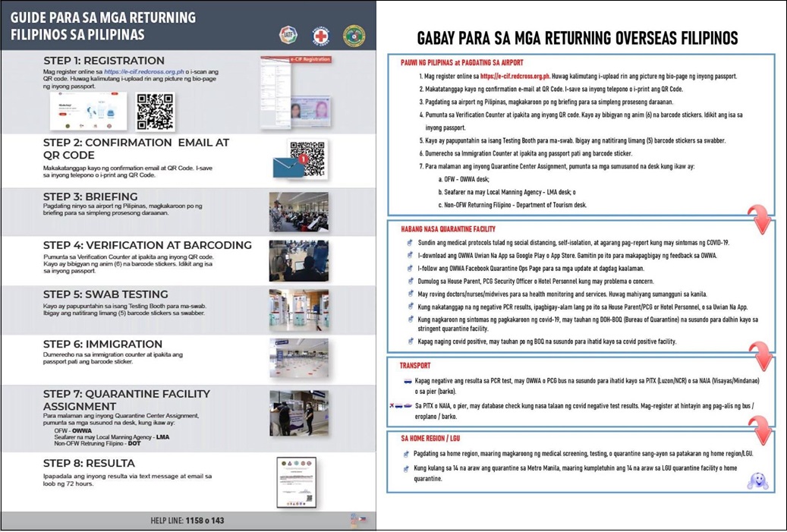Click the Help Line 1158 o 143 text
This screenshot has height=532, width=787.
click(187, 521)
